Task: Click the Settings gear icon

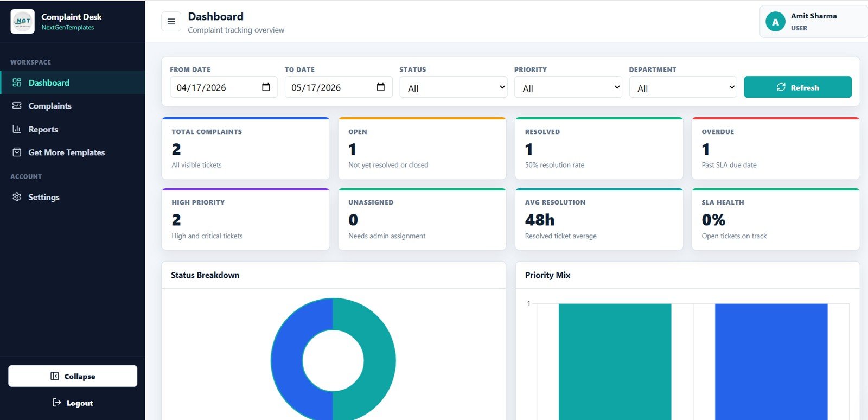Action: [17, 197]
